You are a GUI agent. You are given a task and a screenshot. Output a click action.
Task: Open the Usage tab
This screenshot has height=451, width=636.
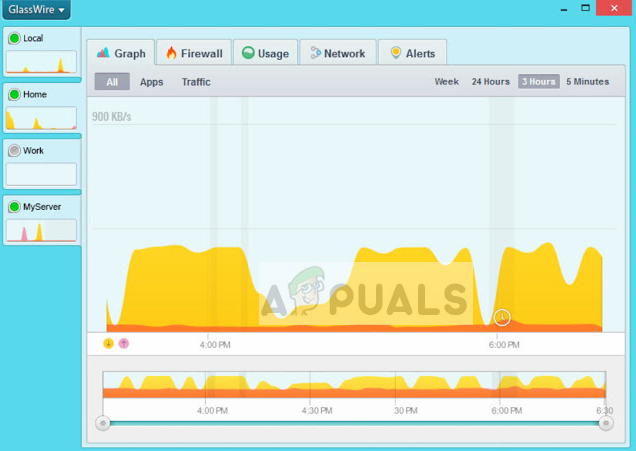[x=266, y=53]
